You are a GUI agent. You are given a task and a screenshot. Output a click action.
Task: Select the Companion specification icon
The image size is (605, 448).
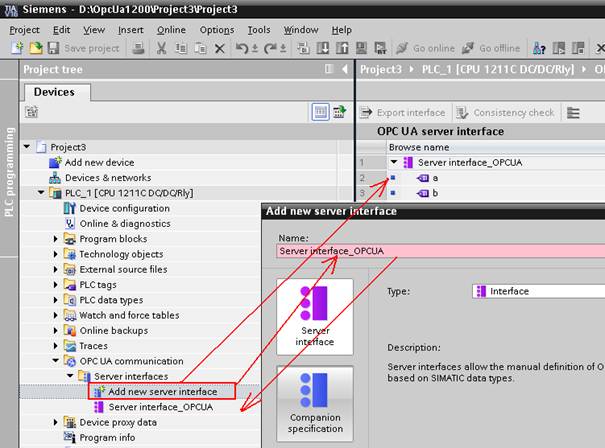(315, 402)
